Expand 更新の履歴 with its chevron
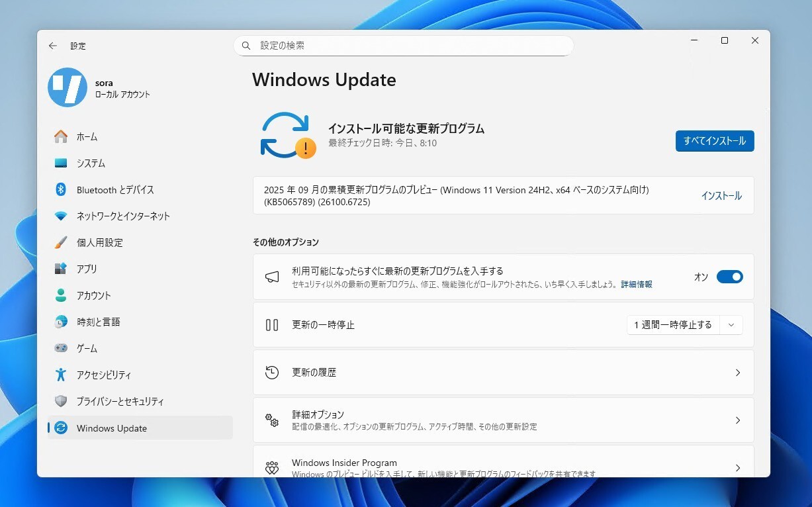The height and width of the screenshot is (507, 812). (x=738, y=373)
